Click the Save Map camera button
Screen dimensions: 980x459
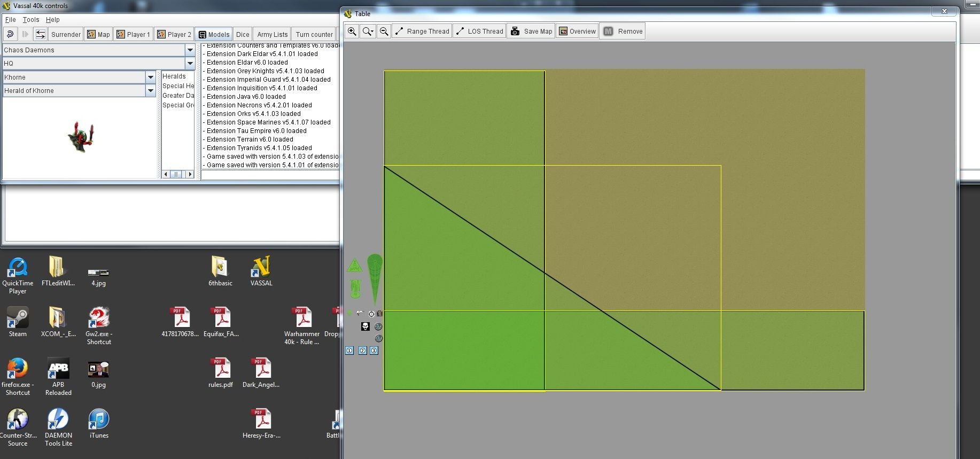[x=531, y=31]
